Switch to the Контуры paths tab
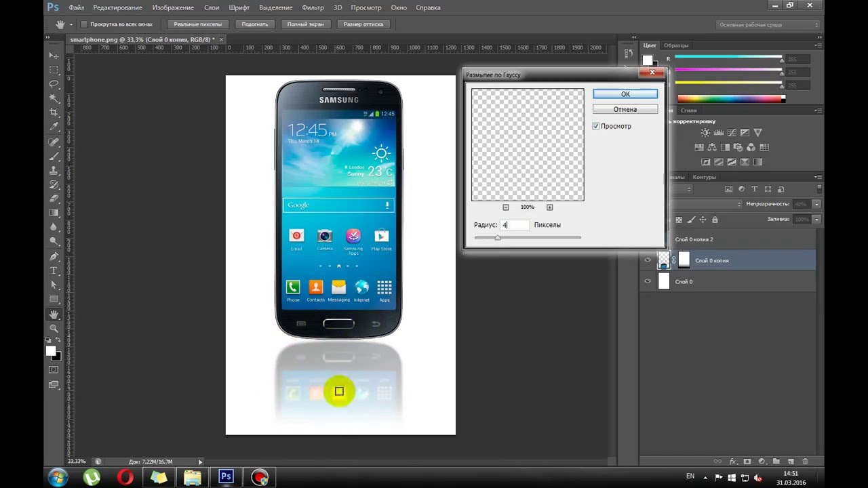 (x=705, y=177)
